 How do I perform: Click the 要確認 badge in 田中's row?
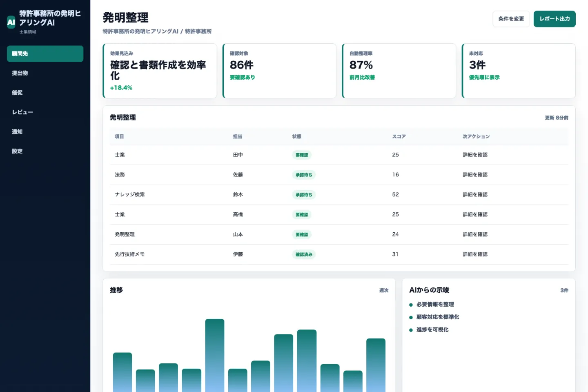302,155
